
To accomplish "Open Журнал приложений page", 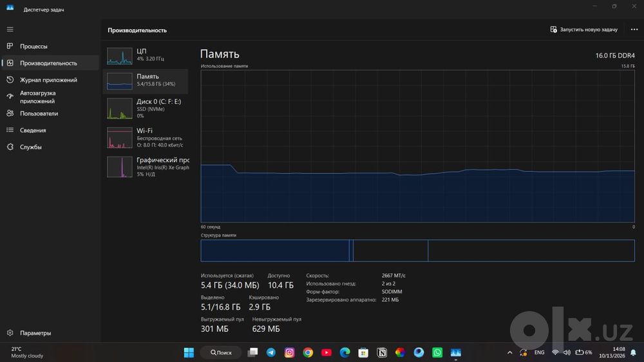I will click(50, 80).
